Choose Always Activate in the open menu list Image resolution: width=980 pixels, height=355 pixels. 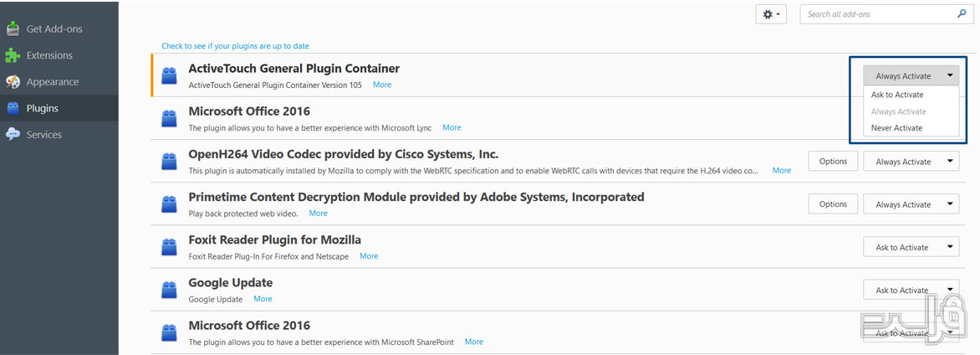pos(911,111)
